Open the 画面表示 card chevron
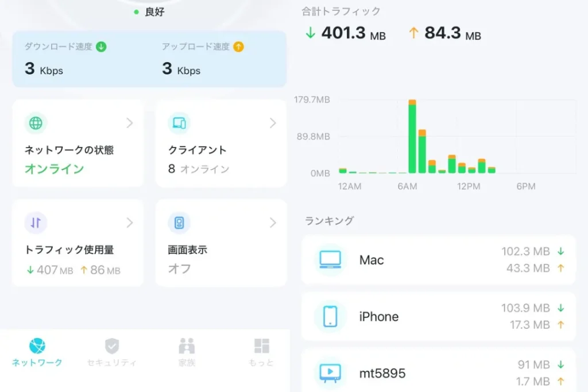 point(273,223)
